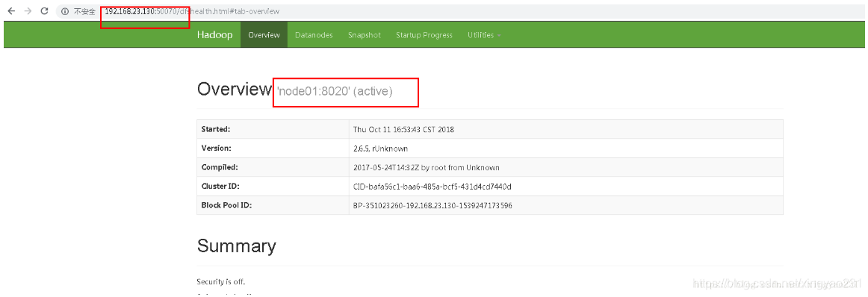
Task: Open the Startup Progress tab
Action: (424, 35)
